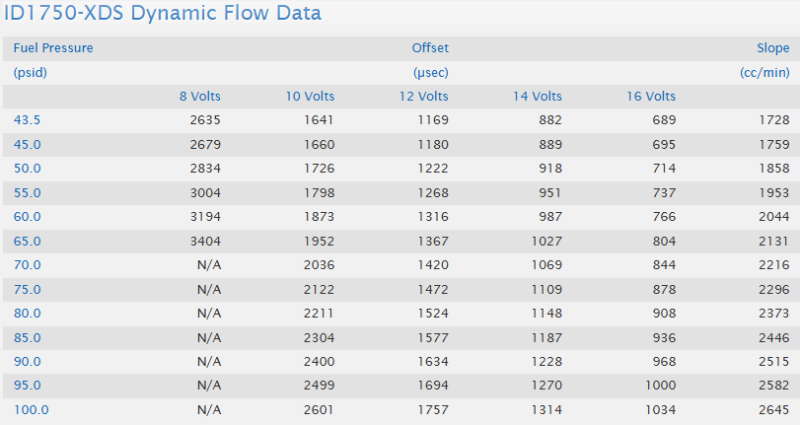Select the 14 Volts column heading
Screen dimensions: 800x425
pos(538,97)
